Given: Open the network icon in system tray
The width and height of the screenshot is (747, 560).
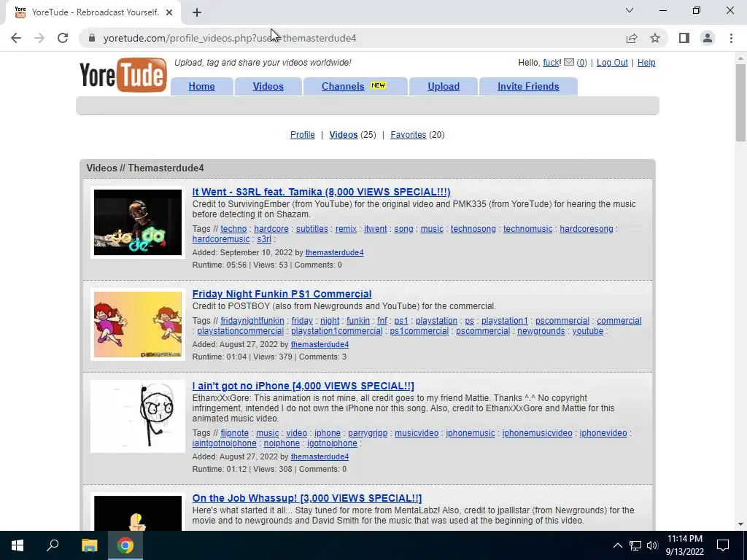Looking at the screenshot, I should [x=635, y=545].
